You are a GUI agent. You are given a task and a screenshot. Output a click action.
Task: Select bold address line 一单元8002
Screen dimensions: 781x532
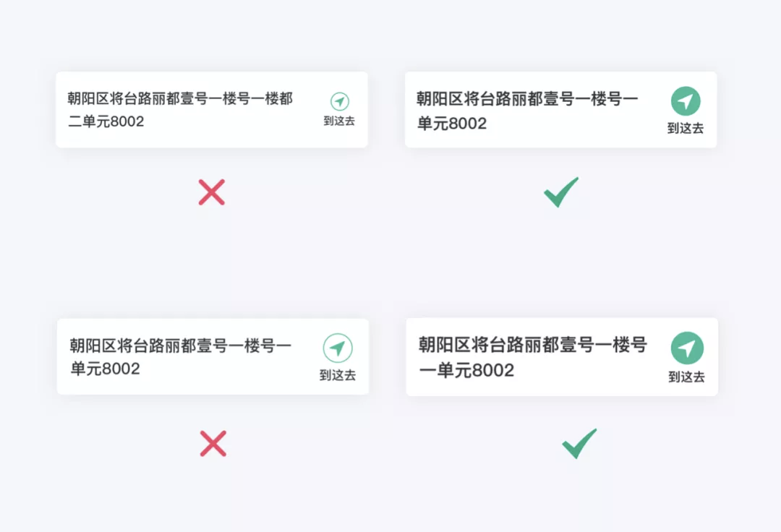(466, 370)
